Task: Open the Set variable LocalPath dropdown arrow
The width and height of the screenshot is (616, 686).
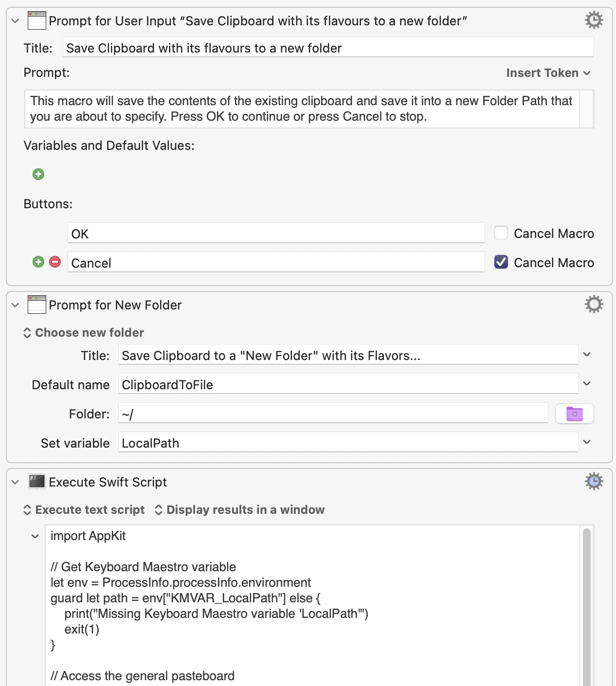Action: point(587,442)
